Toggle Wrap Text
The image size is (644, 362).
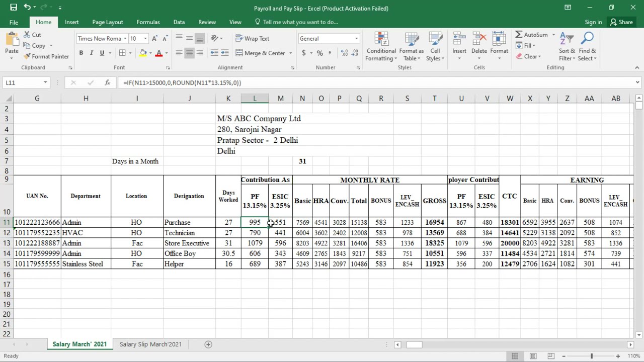(252, 38)
